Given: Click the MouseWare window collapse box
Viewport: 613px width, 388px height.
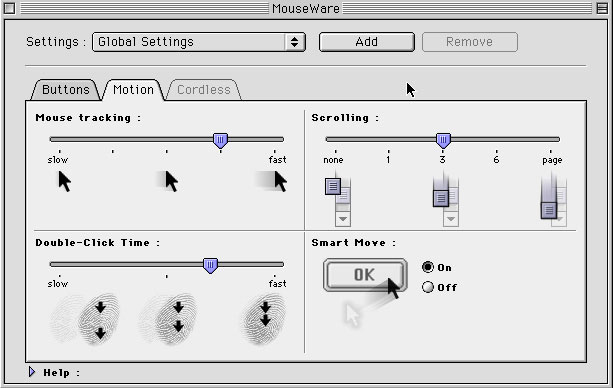Looking at the screenshot, I should pos(602,8).
